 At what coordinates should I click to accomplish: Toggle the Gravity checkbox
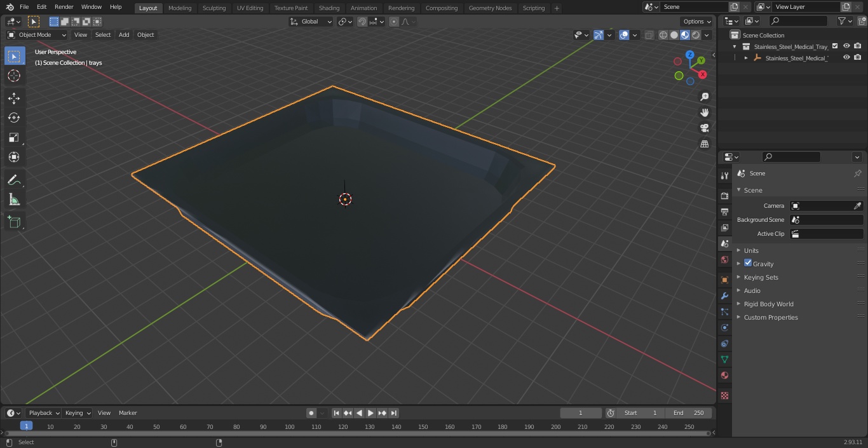coord(748,263)
